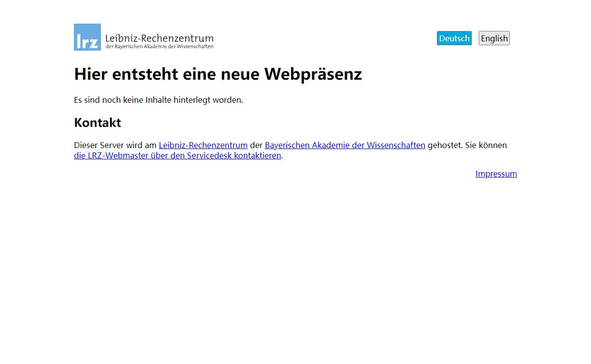Click the word "Hier" starting the main heading
This screenshot has width=591, height=364.
point(91,74)
